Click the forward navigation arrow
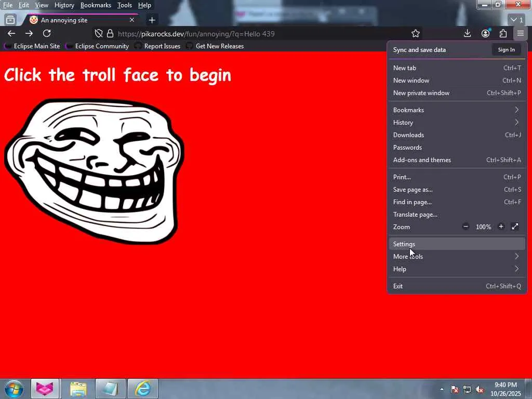The height and width of the screenshot is (399, 532). 29,33
